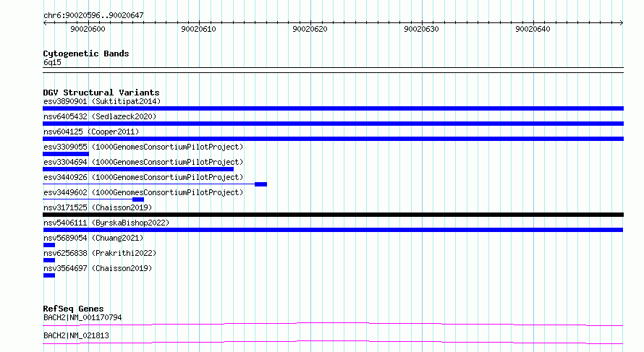Click the Cytogenetic Bands track title
Viewport: 644px width, 352px height.
click(86, 53)
